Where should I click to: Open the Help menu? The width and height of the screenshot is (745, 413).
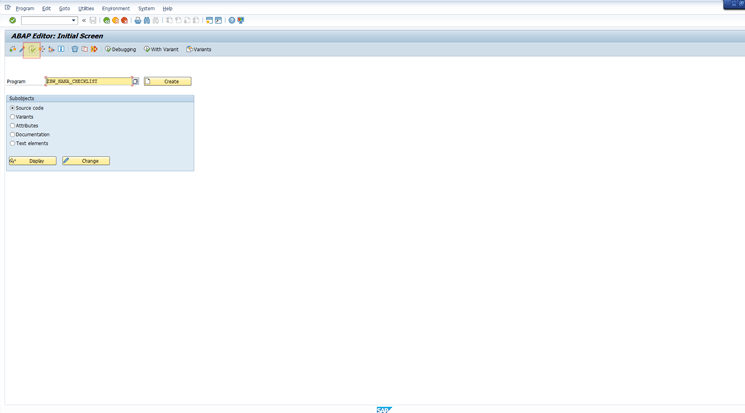(x=167, y=9)
